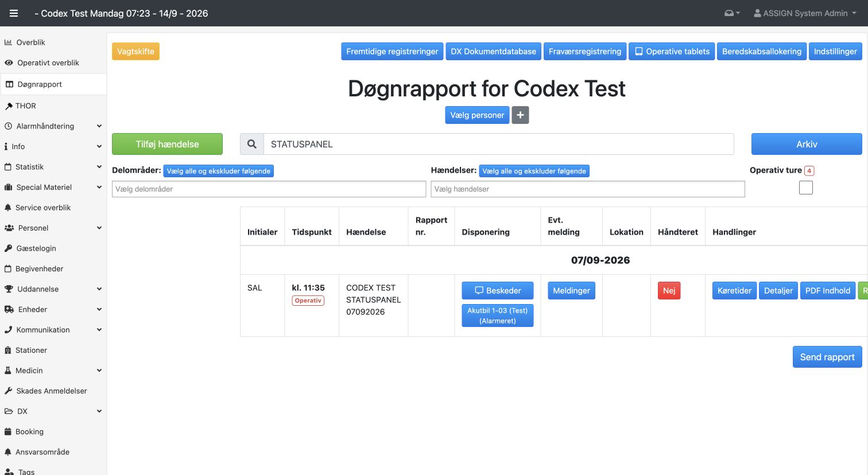
Task: Click the Ansvarsområde bell icon
Action: [8, 452]
